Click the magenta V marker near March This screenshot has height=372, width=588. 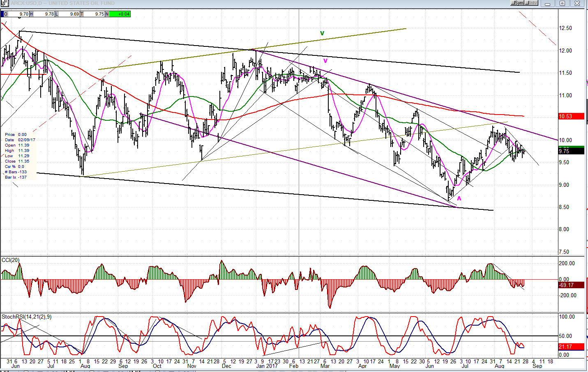pos(325,61)
